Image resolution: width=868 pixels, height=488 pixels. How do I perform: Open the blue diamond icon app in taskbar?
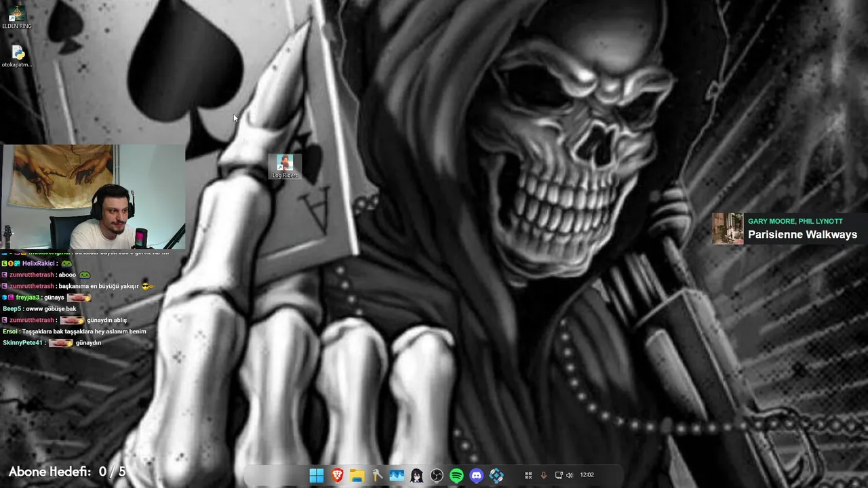click(x=496, y=476)
